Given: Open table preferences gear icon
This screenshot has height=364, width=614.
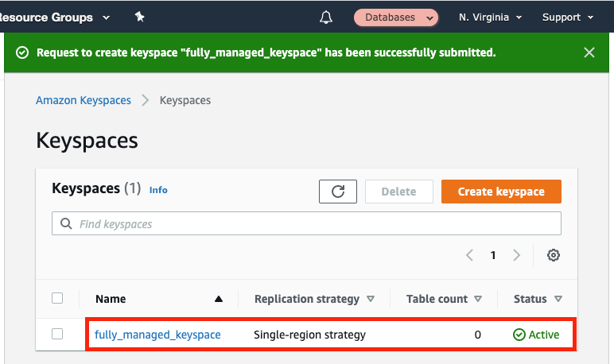Looking at the screenshot, I should tap(554, 255).
